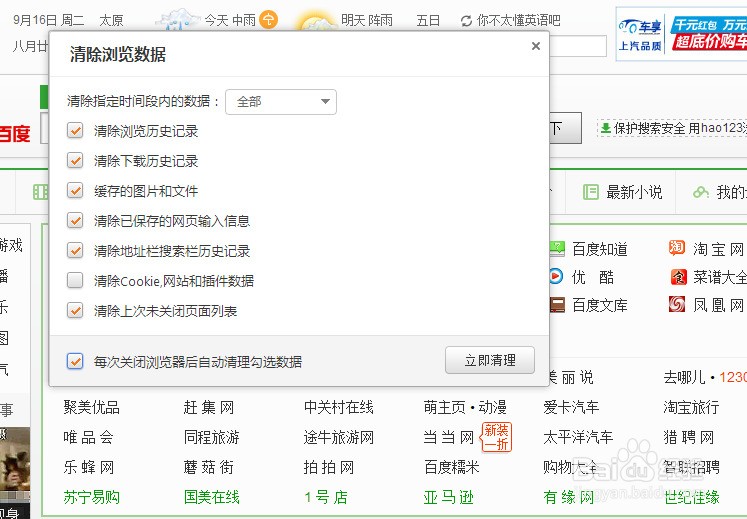
Task: Select the 最新小说 tab
Action: point(623,192)
